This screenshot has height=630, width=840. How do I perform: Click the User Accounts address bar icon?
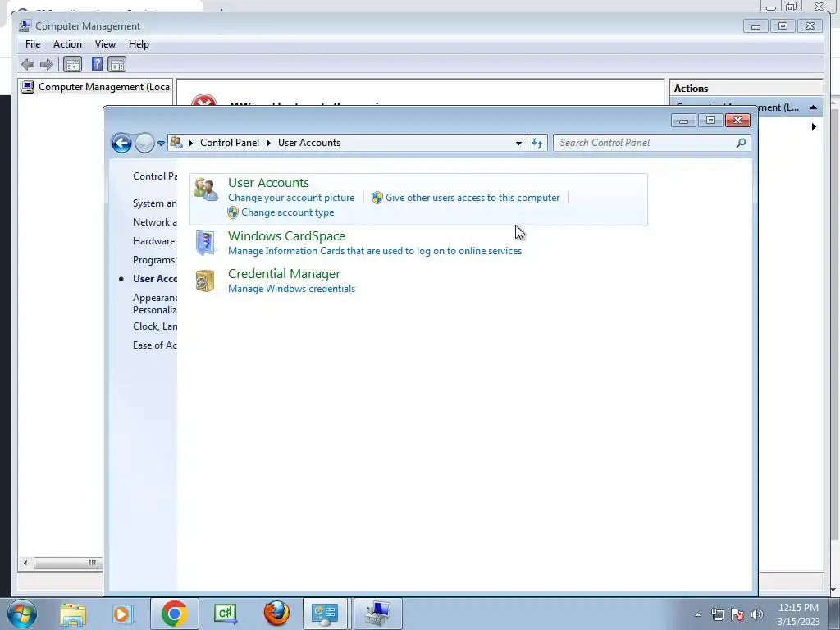[176, 143]
